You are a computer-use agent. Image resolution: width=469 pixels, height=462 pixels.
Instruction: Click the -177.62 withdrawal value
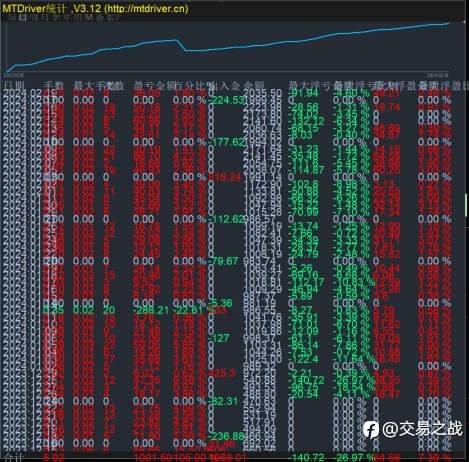(x=227, y=142)
